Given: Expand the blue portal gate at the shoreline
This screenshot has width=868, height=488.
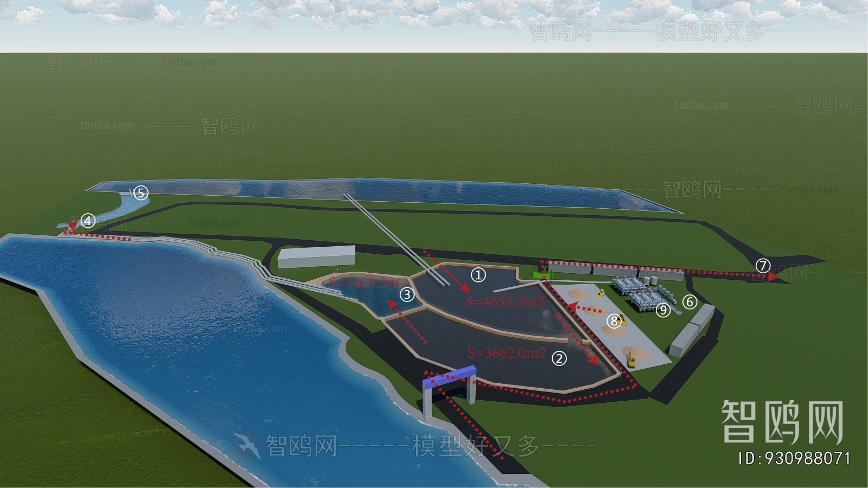Looking at the screenshot, I should click(x=450, y=377).
